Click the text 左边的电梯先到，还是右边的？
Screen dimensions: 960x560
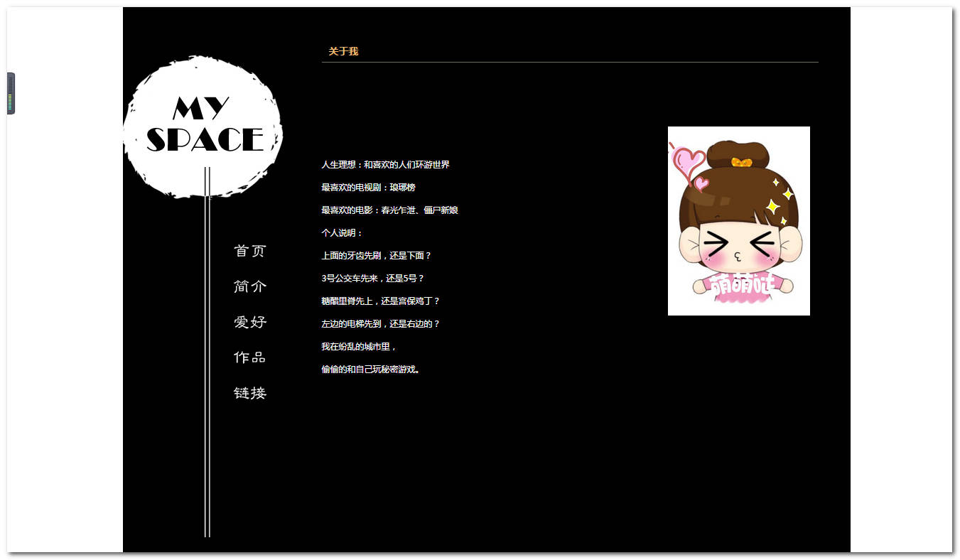click(381, 324)
